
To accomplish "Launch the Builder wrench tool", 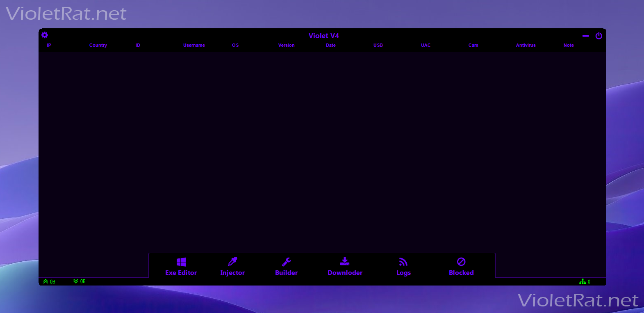I will point(287,267).
